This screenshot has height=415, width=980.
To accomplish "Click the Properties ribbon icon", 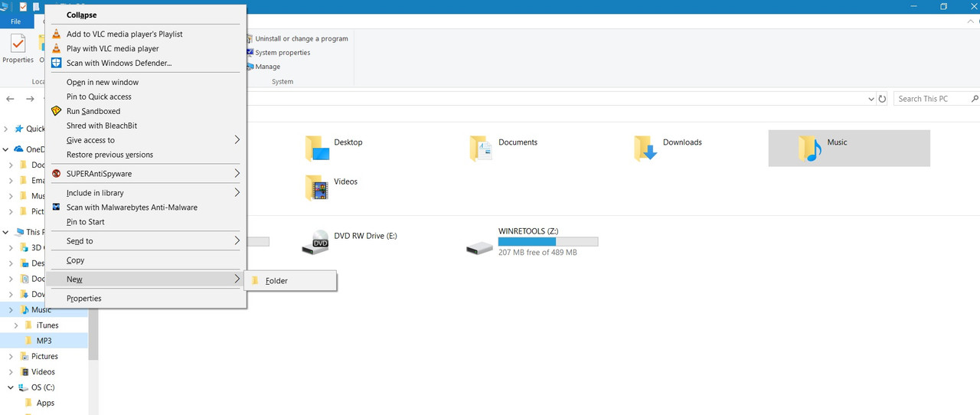I will pos(18,44).
